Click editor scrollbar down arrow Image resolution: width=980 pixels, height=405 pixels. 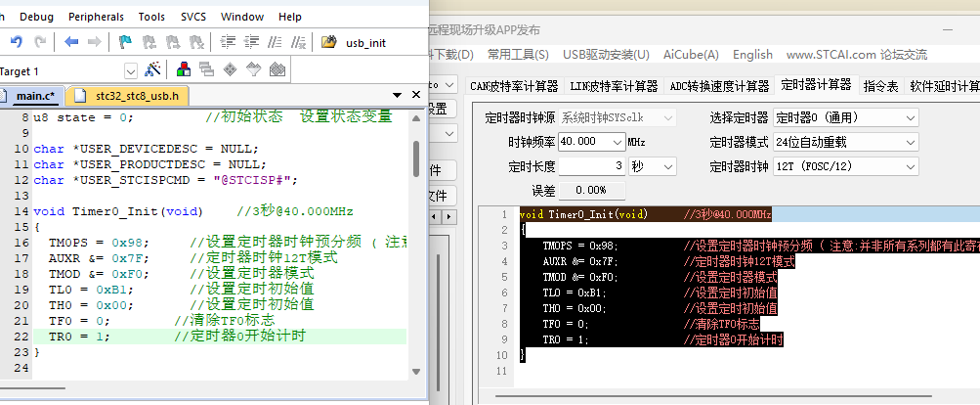point(416,371)
